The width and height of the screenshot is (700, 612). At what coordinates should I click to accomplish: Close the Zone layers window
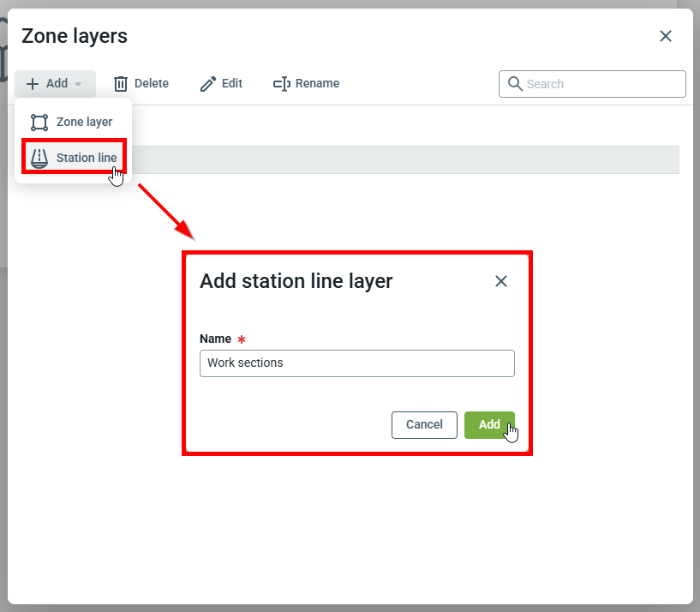(665, 36)
